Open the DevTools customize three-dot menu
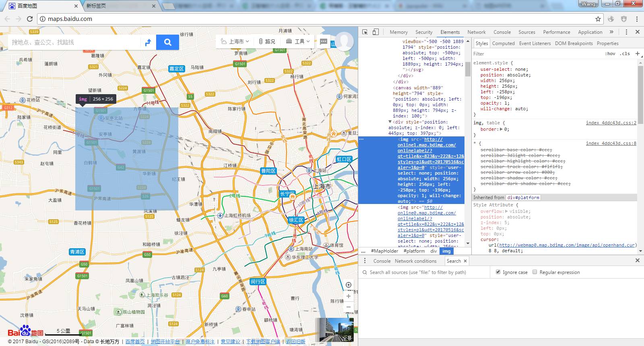Screen dimensions: 644x346 click(x=626, y=32)
